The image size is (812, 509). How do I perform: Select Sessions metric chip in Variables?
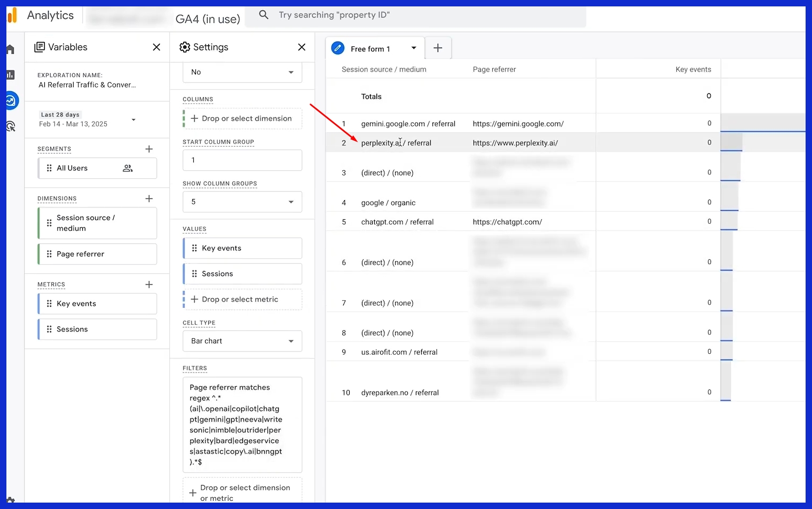pos(97,329)
